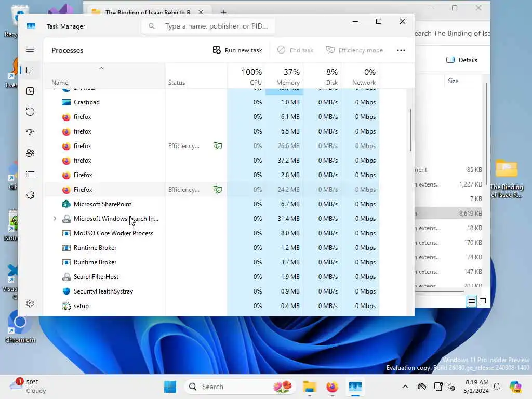Open Performance page icon in sidebar
532x399 pixels.
(30, 91)
